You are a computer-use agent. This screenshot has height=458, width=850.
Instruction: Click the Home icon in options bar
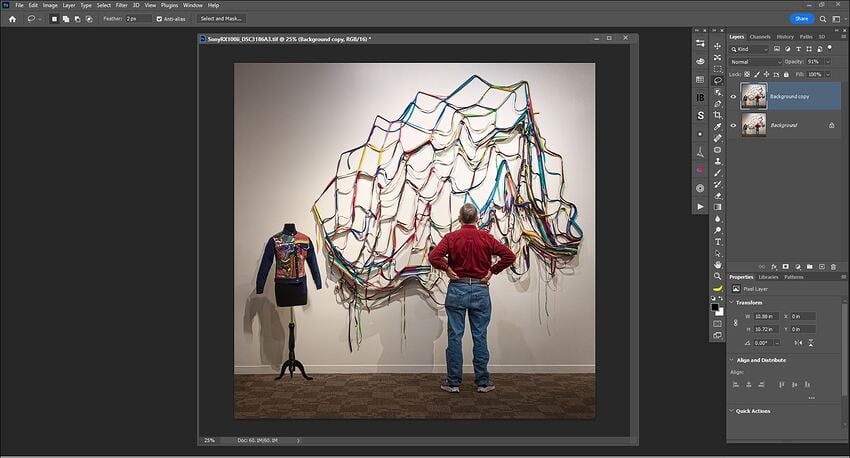point(13,18)
